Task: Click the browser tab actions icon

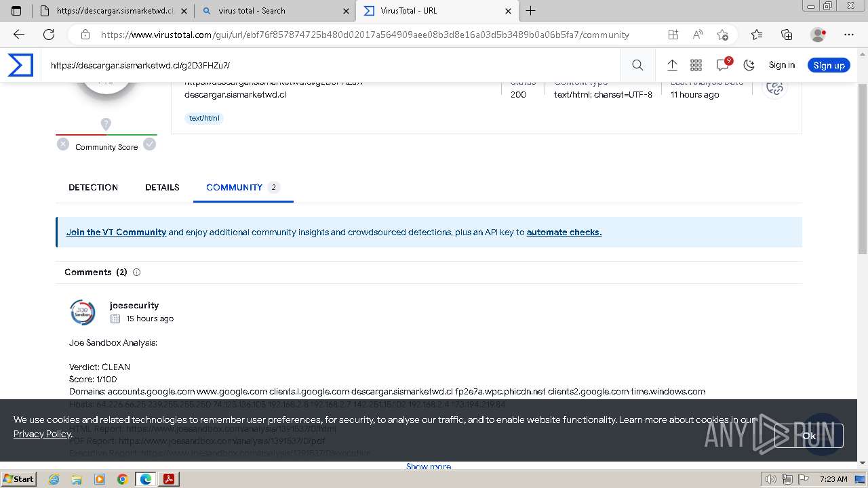Action: click(16, 11)
